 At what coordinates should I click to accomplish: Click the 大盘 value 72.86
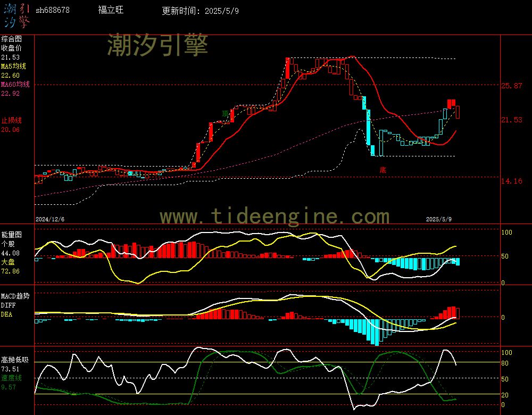tap(10, 271)
